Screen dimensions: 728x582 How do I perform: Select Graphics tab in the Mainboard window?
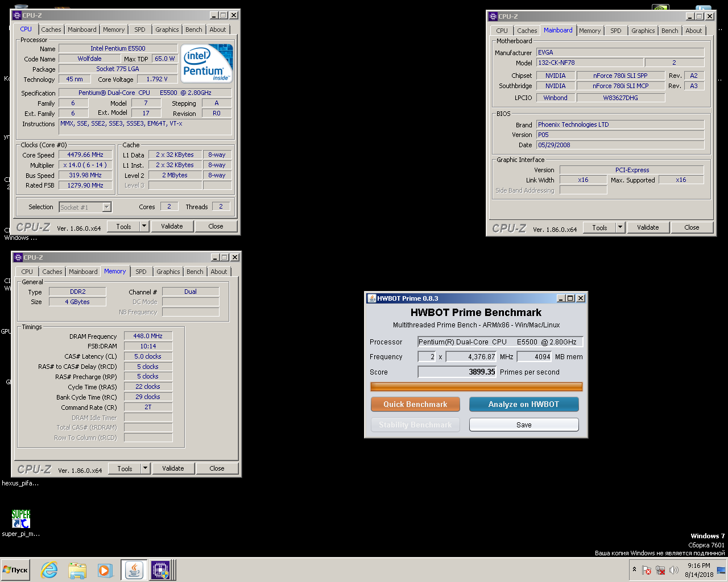[643, 31]
